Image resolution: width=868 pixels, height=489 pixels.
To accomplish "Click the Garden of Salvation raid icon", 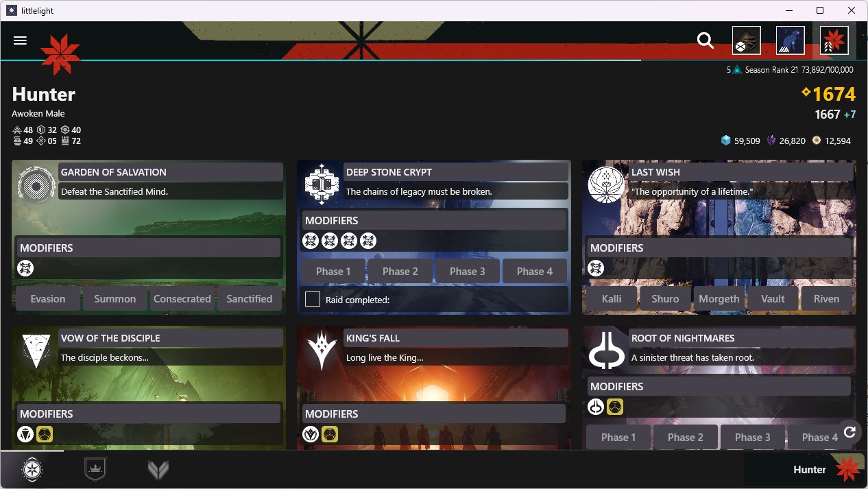I will (36, 184).
